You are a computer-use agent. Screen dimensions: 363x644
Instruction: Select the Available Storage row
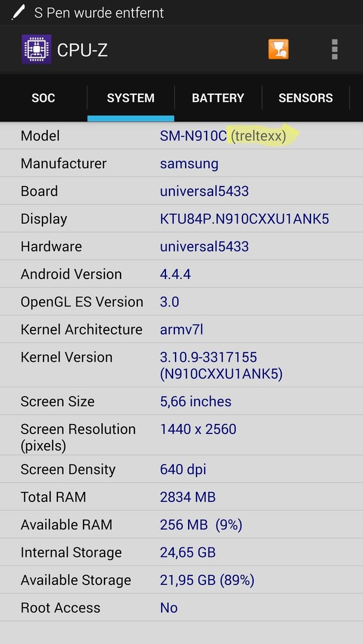pos(181,580)
